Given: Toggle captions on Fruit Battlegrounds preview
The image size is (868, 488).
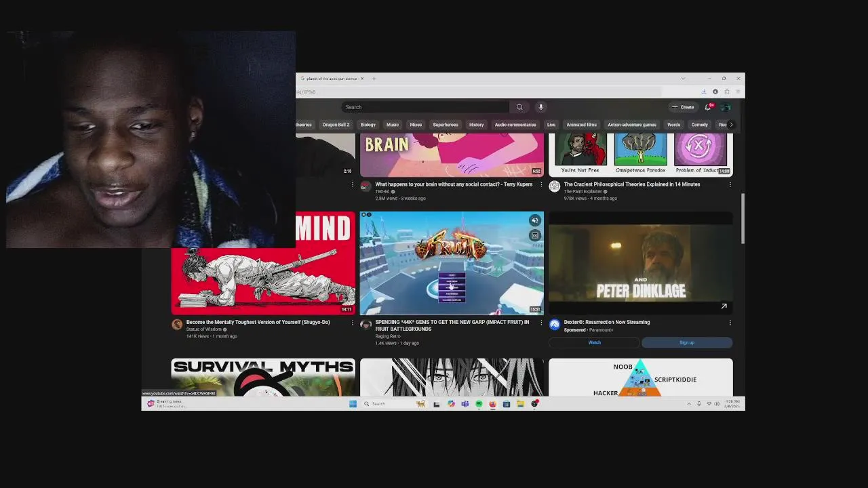Looking at the screenshot, I should pos(535,235).
